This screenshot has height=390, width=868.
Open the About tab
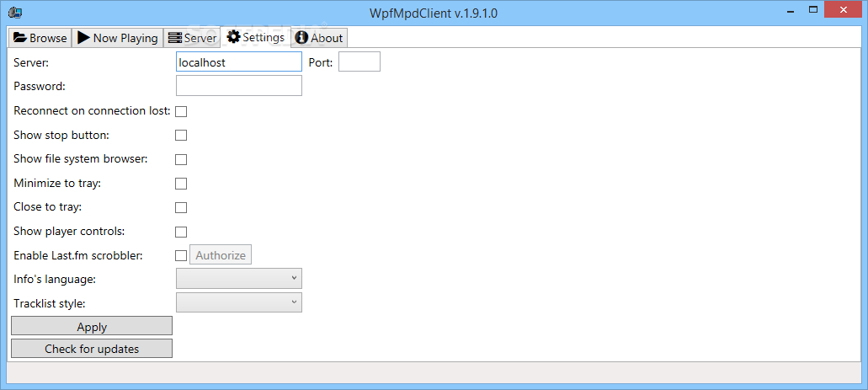pos(319,38)
